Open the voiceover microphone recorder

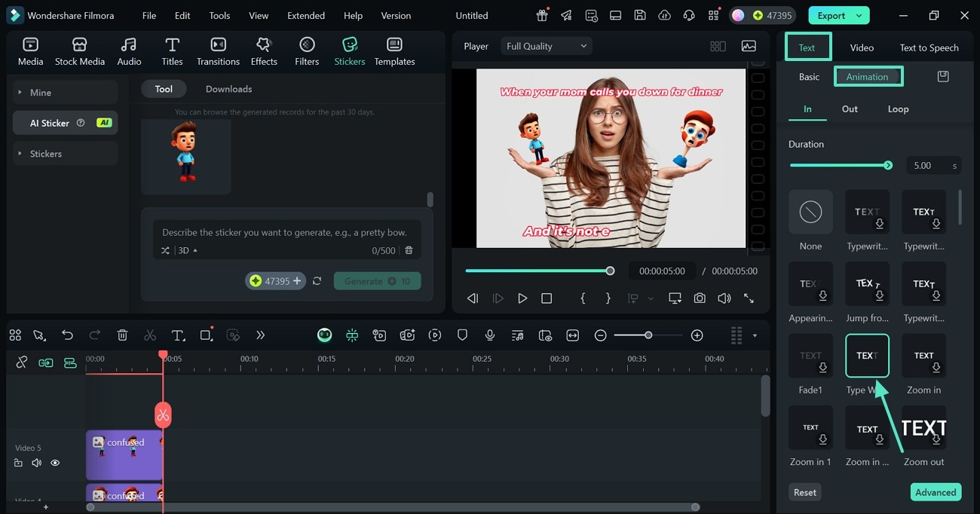pos(490,335)
